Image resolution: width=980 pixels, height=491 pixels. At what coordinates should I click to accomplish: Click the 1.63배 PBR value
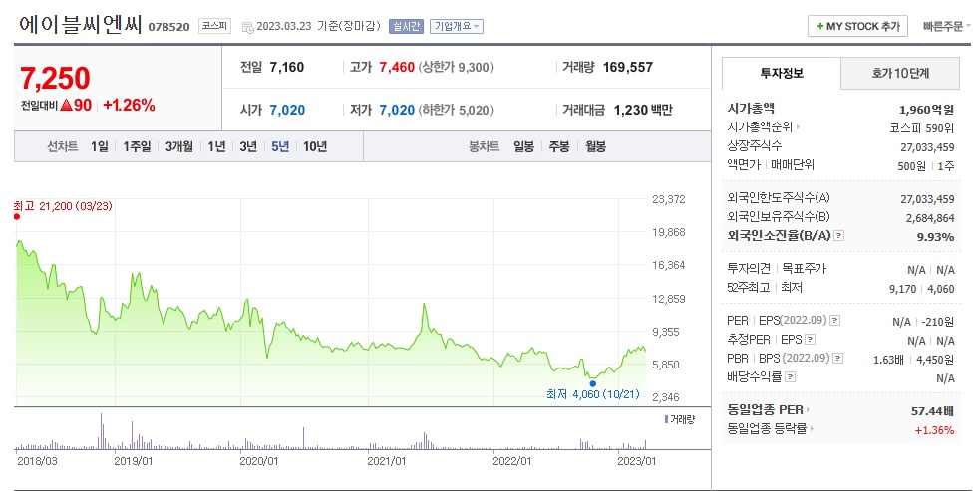click(888, 360)
